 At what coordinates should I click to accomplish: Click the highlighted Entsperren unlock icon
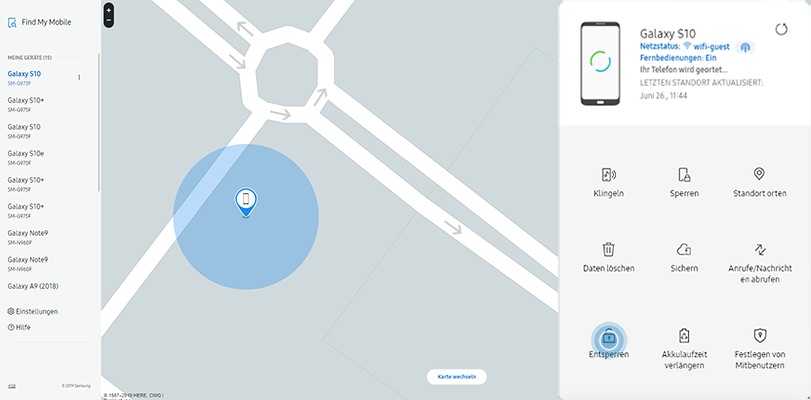(x=609, y=339)
